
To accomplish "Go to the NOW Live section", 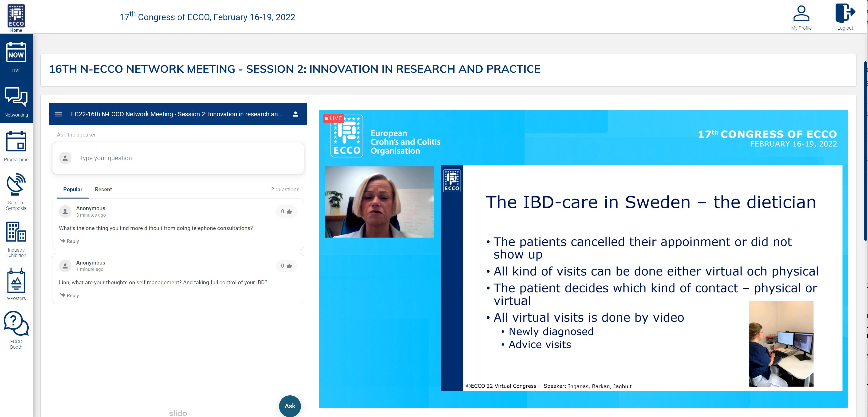I will click(16, 57).
